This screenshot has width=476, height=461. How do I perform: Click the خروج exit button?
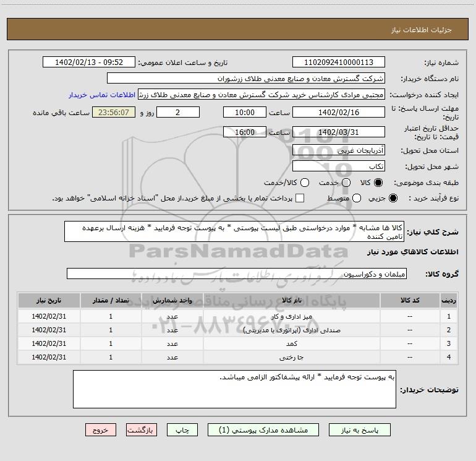click(101, 430)
